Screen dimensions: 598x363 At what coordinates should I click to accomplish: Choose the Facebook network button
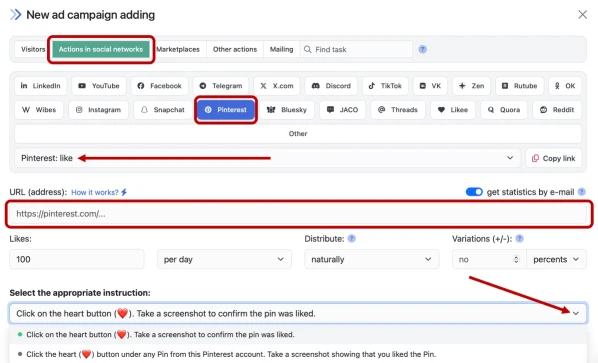[x=159, y=86]
